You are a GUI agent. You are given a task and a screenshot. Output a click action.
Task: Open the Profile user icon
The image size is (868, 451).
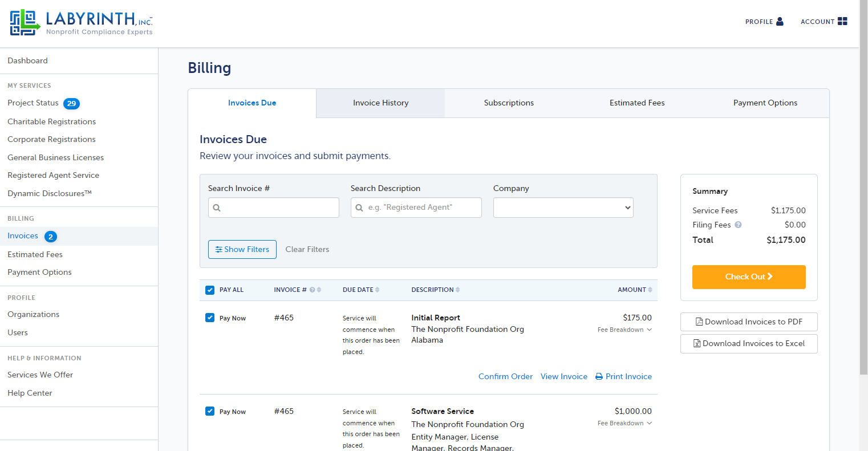pyautogui.click(x=780, y=22)
